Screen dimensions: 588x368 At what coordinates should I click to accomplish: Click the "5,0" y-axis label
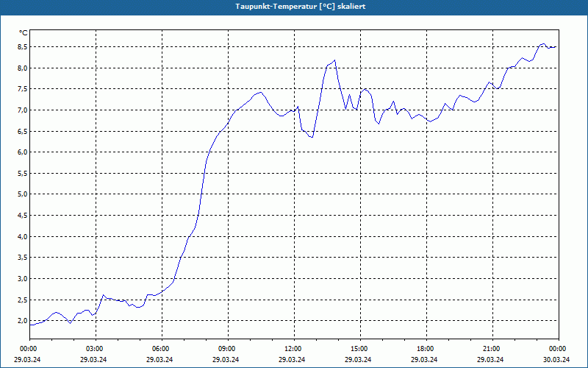point(23,194)
